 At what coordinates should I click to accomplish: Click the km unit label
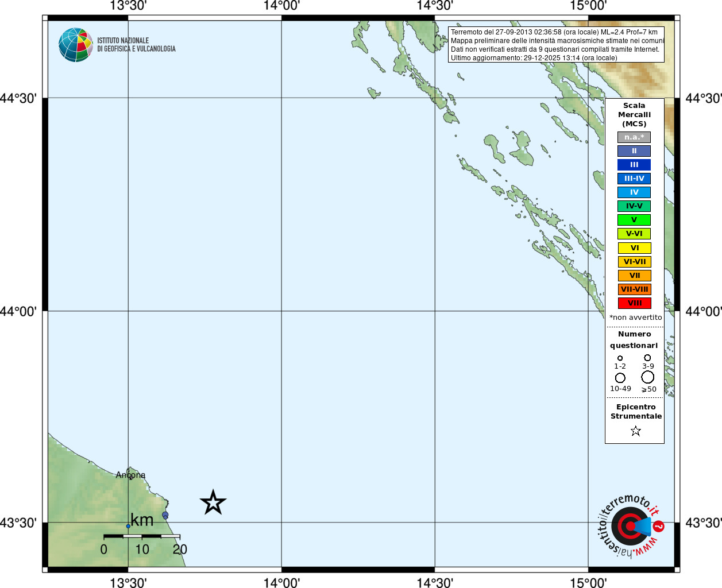pos(142,520)
